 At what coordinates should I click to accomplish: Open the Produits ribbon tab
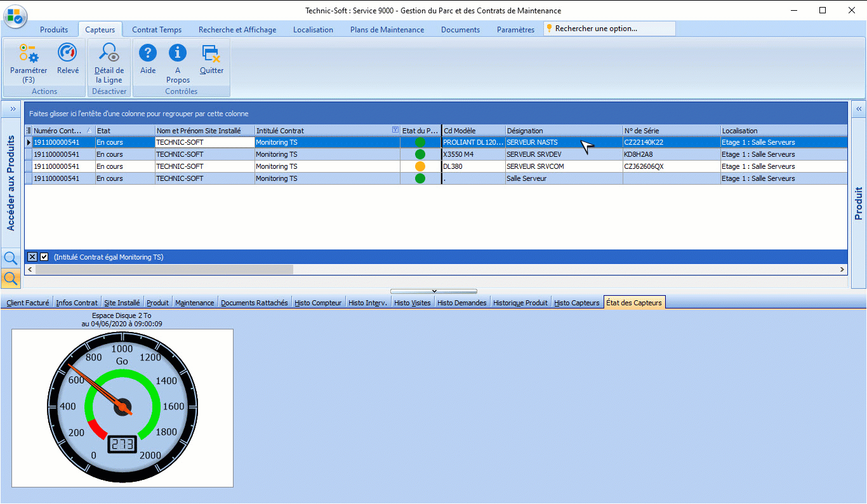click(54, 30)
